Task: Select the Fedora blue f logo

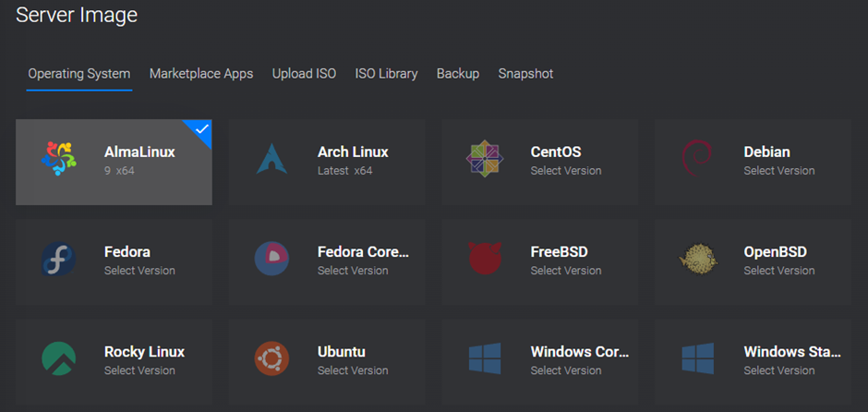Action: [59, 260]
